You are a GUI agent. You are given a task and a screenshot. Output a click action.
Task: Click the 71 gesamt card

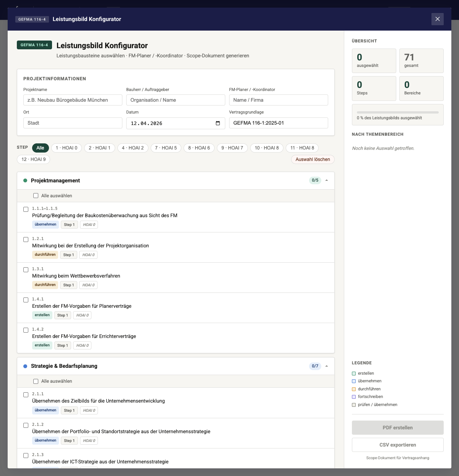click(x=422, y=61)
